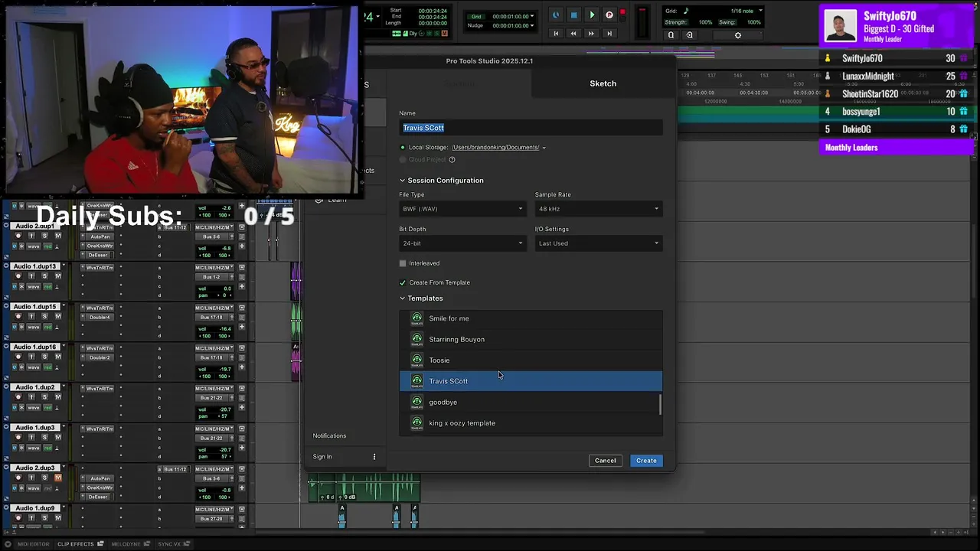Screen dimensions: 980x551
Task: Open the I/O Settings Last Used dropdown
Action: 598,243
